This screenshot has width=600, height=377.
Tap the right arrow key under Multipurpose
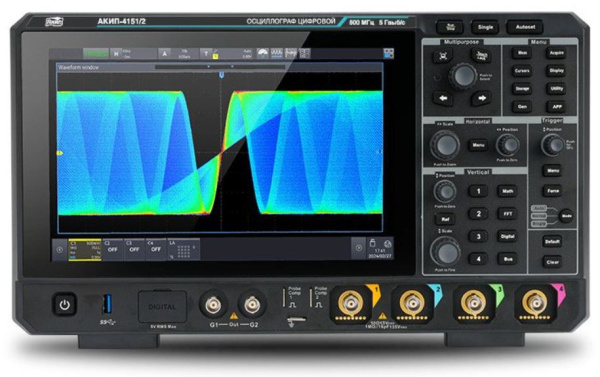pos(482,98)
